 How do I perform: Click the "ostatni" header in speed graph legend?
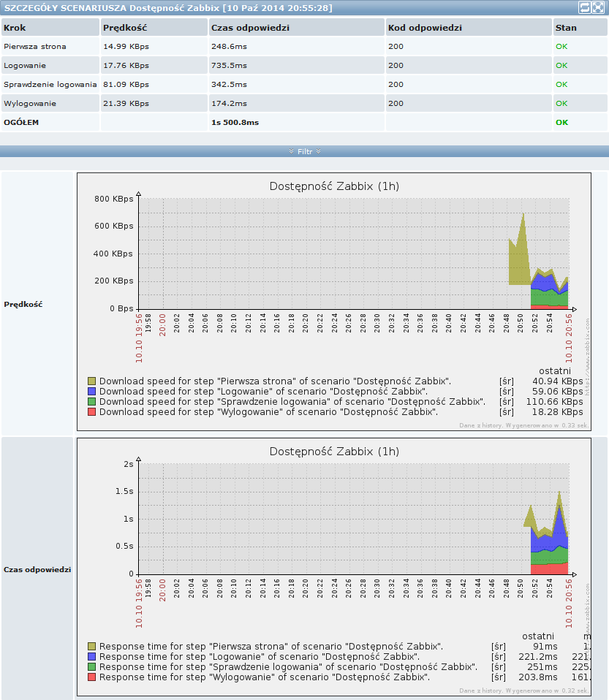click(x=555, y=371)
